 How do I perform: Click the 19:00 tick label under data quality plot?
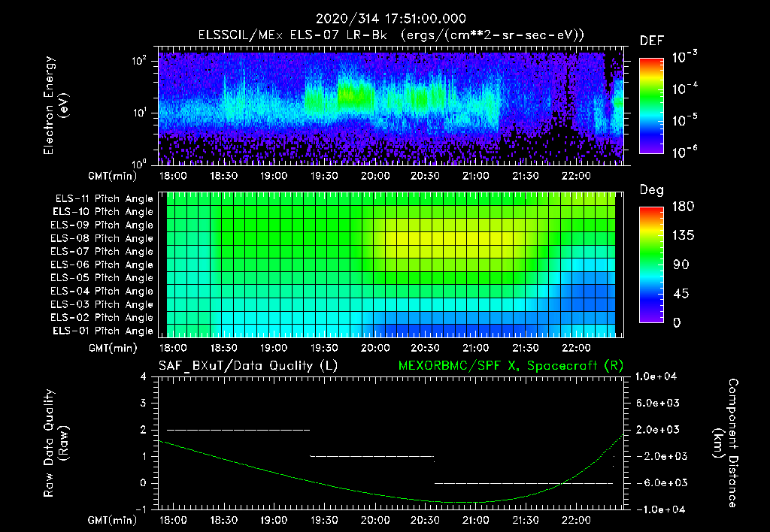[x=274, y=520]
